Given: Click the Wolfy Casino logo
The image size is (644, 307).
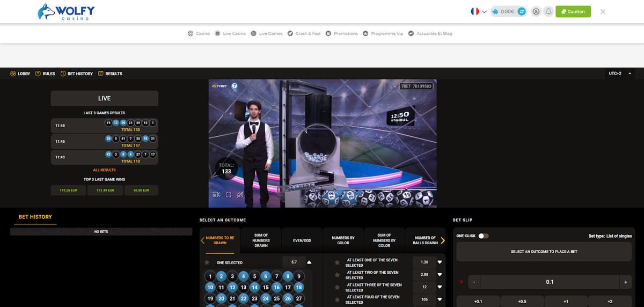Looking at the screenshot, I should pyautogui.click(x=67, y=11).
